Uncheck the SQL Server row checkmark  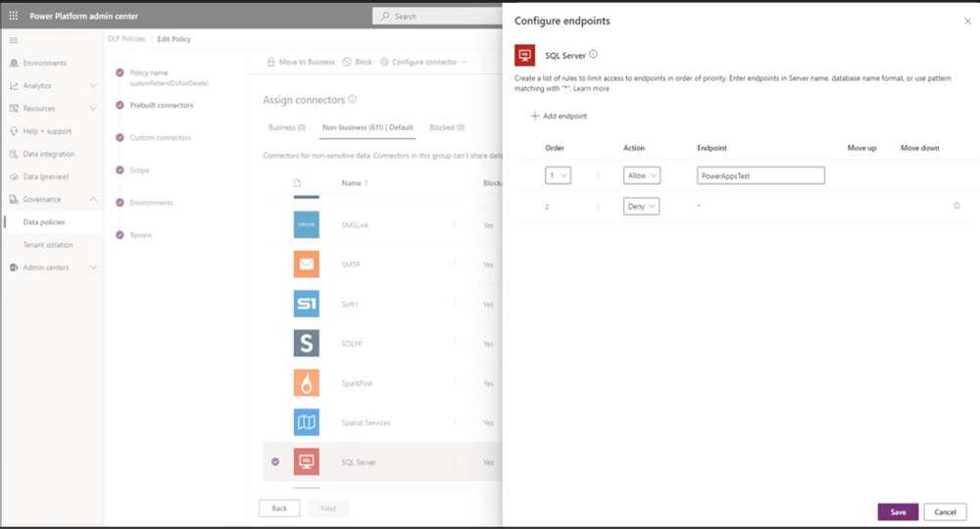(x=275, y=462)
